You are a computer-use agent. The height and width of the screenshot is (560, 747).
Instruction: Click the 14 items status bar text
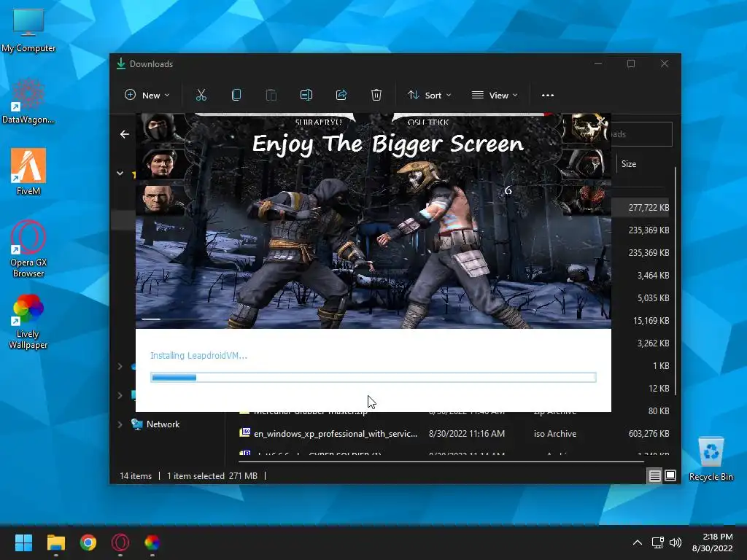tap(135, 475)
